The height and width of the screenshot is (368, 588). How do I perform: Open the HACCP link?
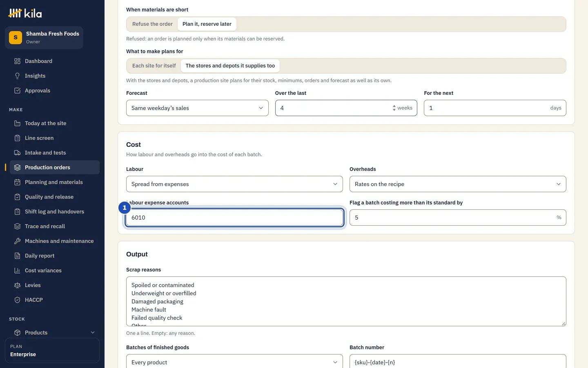coord(55,300)
